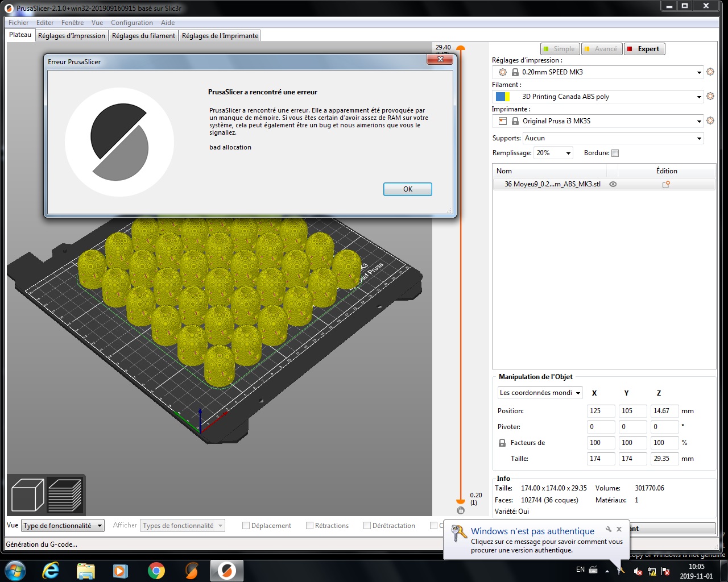
Task: Open the Vue dropdown Type de fonctionnalité
Action: click(63, 526)
